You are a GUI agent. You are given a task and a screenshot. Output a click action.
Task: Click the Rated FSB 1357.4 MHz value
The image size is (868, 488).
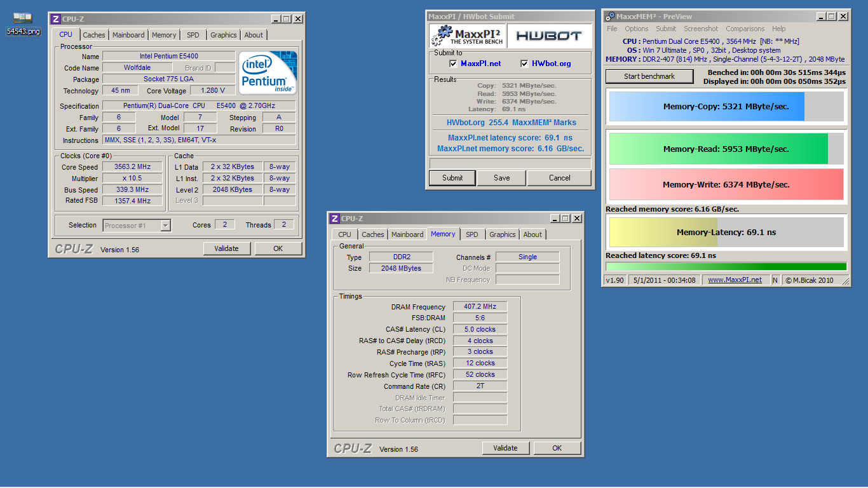point(133,201)
